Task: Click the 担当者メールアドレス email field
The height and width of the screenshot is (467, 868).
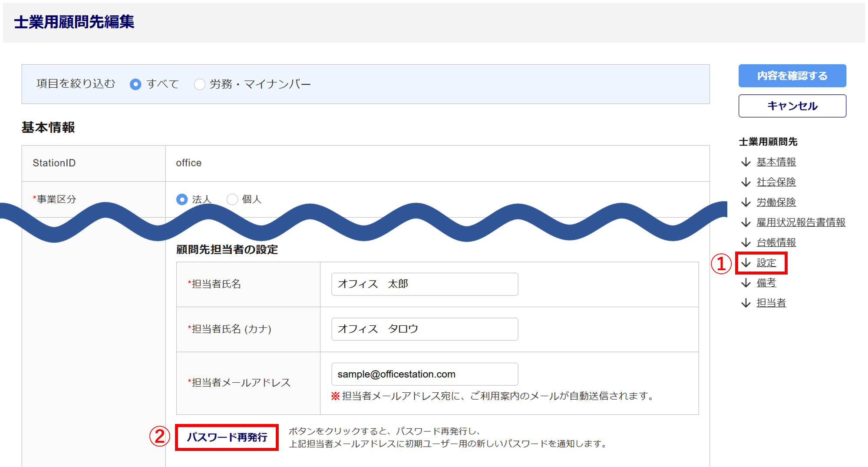Action: coord(424,374)
